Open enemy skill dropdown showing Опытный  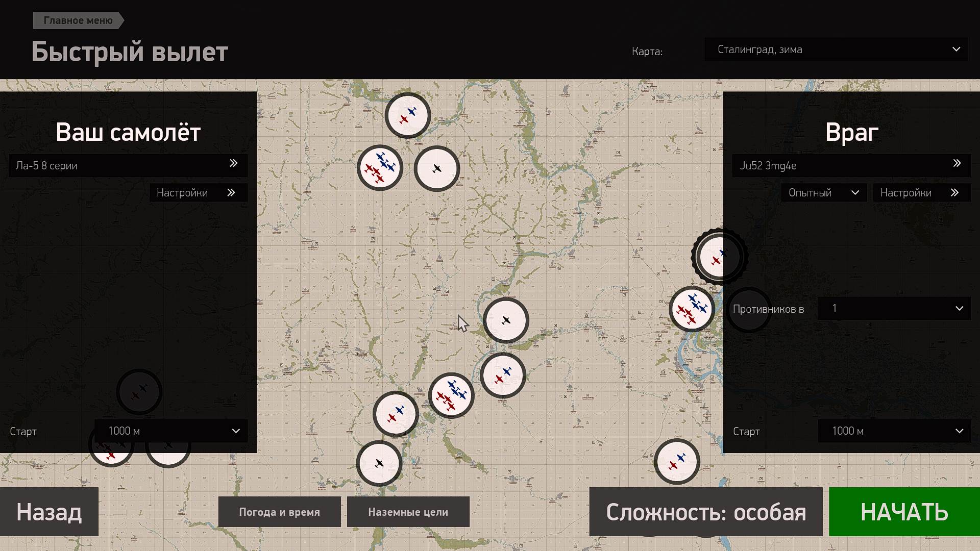824,193
